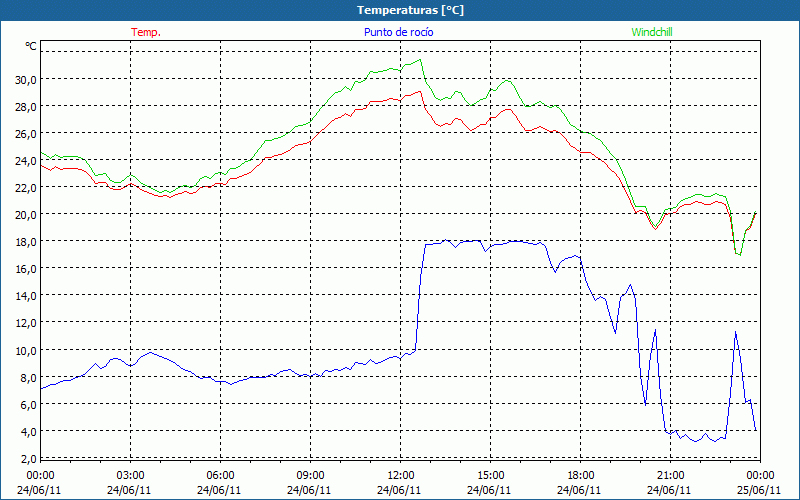Click the 06:00 time axis label
Viewport: 800px width, 500px height.
click(220, 476)
